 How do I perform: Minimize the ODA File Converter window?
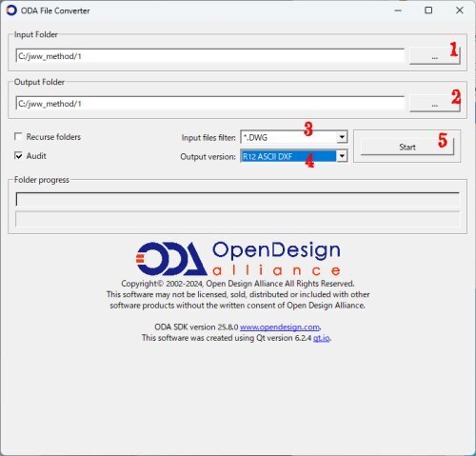click(x=398, y=10)
